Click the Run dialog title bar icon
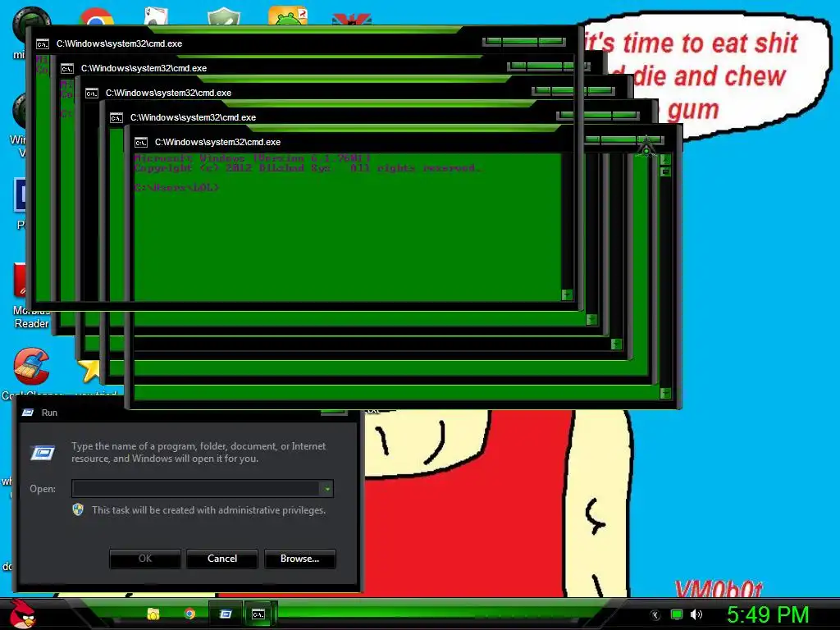840x630 pixels. [x=28, y=413]
